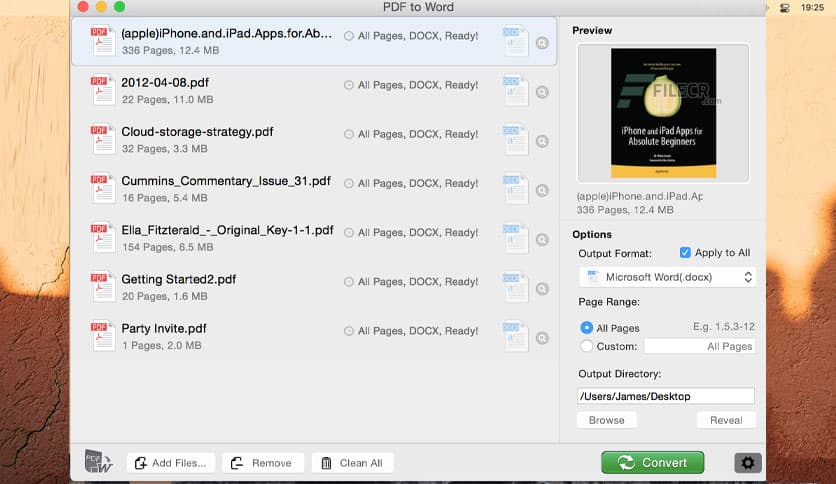
Task: Click magnifier icon on Cloud-storage-strategy.pdf row
Action: pos(542,141)
